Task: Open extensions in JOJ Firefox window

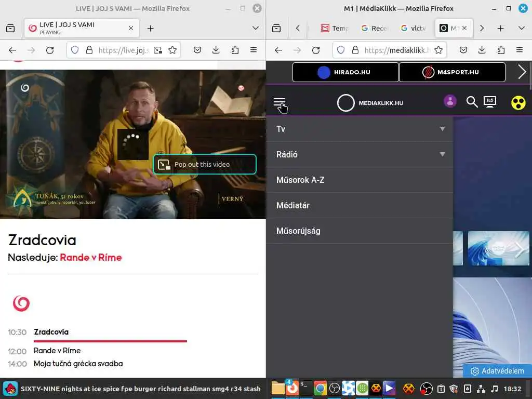Action: click(235, 50)
